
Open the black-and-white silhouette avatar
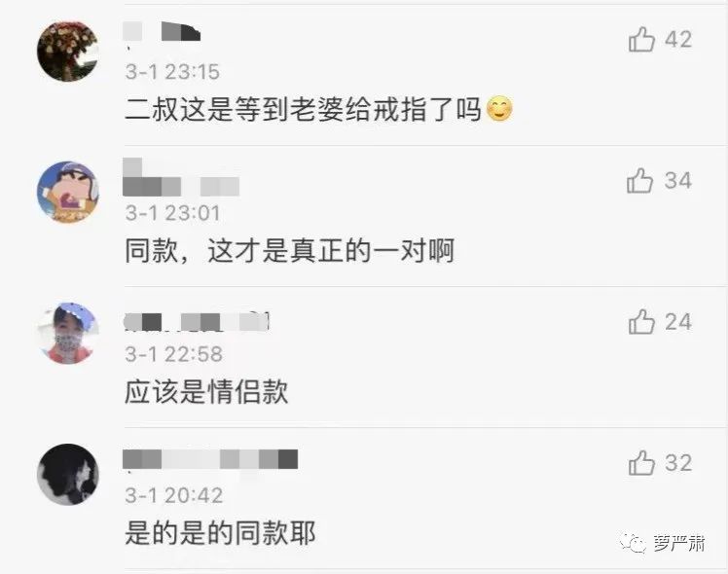(x=68, y=474)
